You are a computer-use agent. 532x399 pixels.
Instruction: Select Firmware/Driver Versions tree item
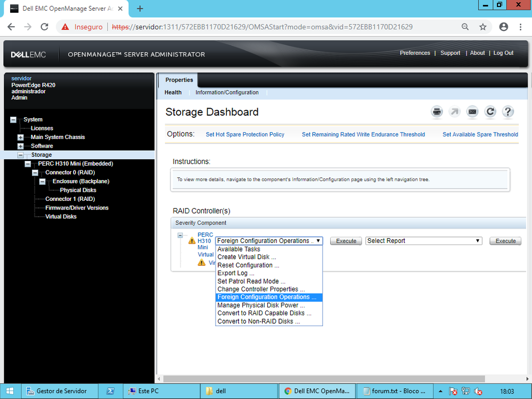(x=77, y=208)
